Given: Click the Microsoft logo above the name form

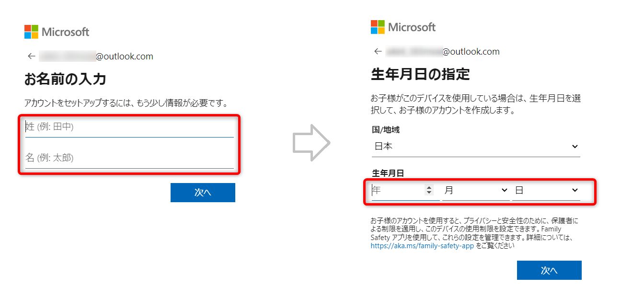Looking at the screenshot, I should [57, 32].
